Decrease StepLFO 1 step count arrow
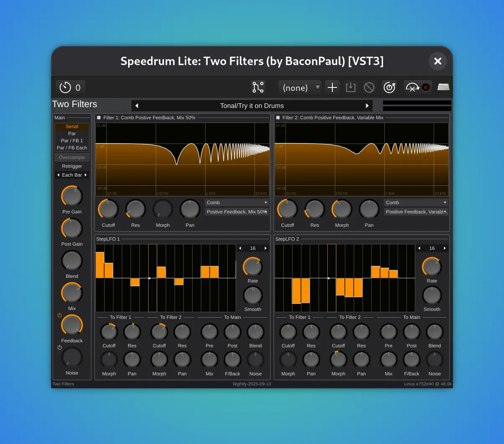The image size is (504, 444). [240, 248]
